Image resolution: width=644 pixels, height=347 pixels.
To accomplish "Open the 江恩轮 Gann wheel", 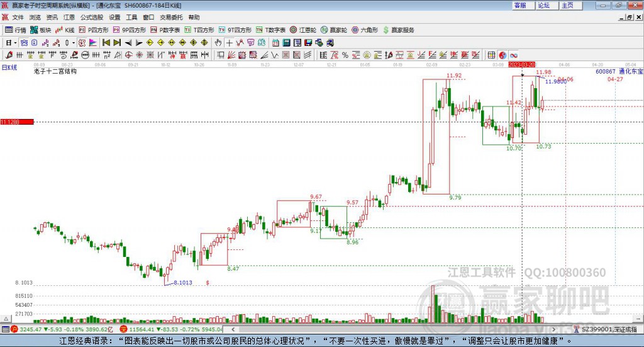I will (x=303, y=30).
